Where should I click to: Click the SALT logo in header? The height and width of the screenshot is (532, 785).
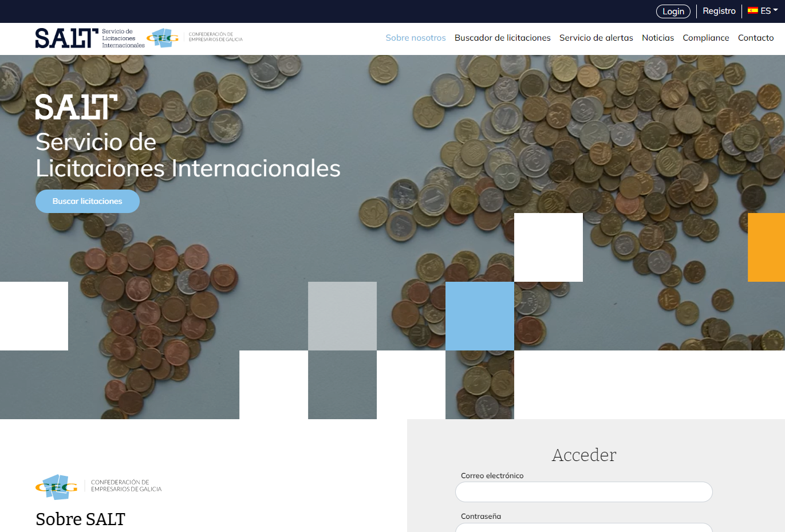[x=90, y=38]
